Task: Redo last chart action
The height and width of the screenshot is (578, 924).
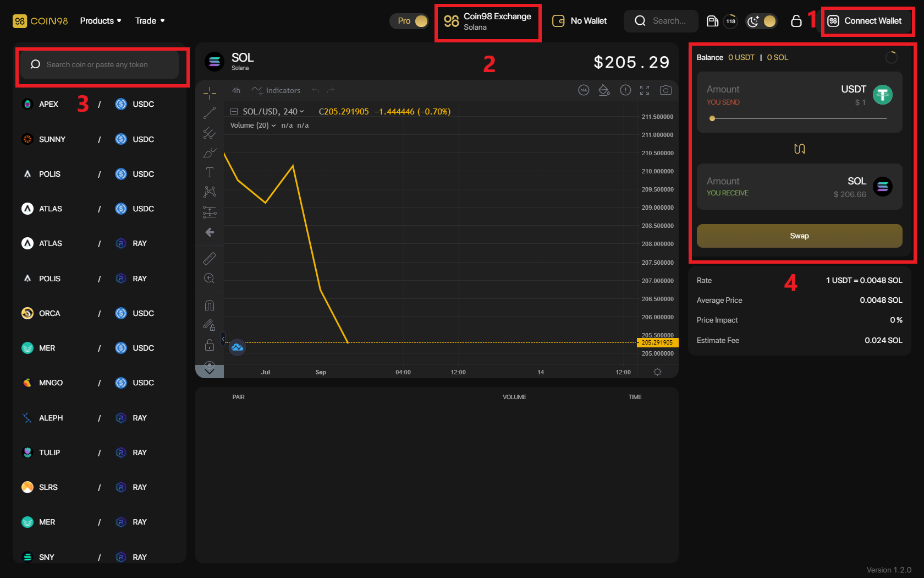Action: (x=331, y=90)
